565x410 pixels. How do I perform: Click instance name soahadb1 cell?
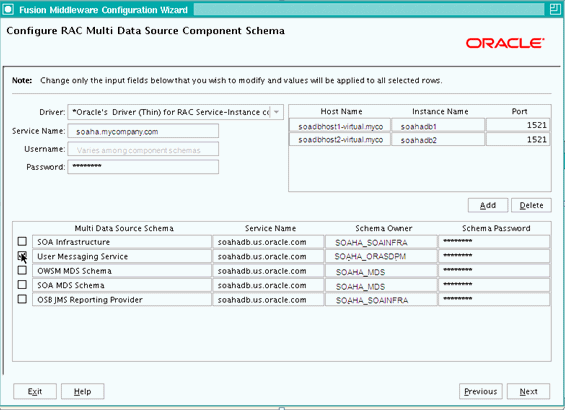point(438,126)
